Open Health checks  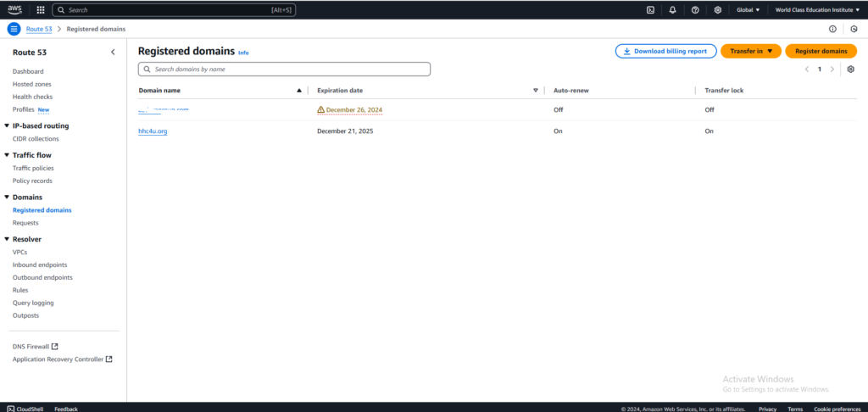[32, 97]
